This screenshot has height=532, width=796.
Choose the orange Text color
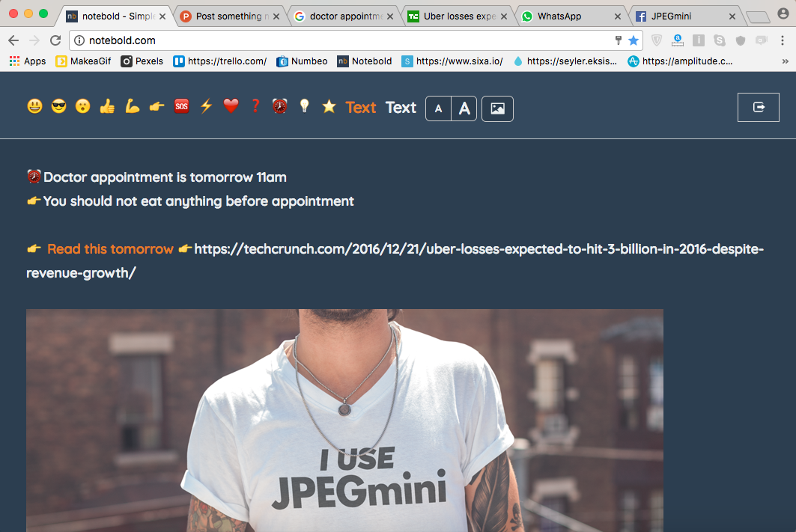click(x=361, y=108)
